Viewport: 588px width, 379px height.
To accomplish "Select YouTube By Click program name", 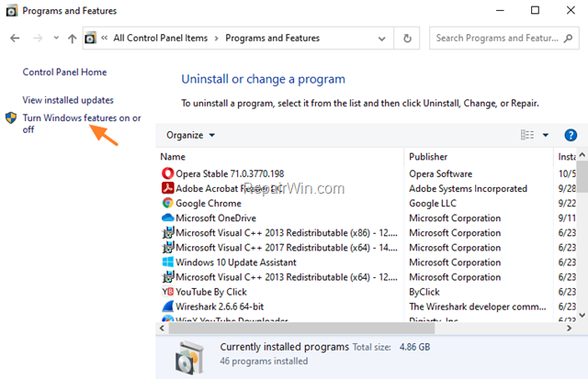I will point(211,292).
